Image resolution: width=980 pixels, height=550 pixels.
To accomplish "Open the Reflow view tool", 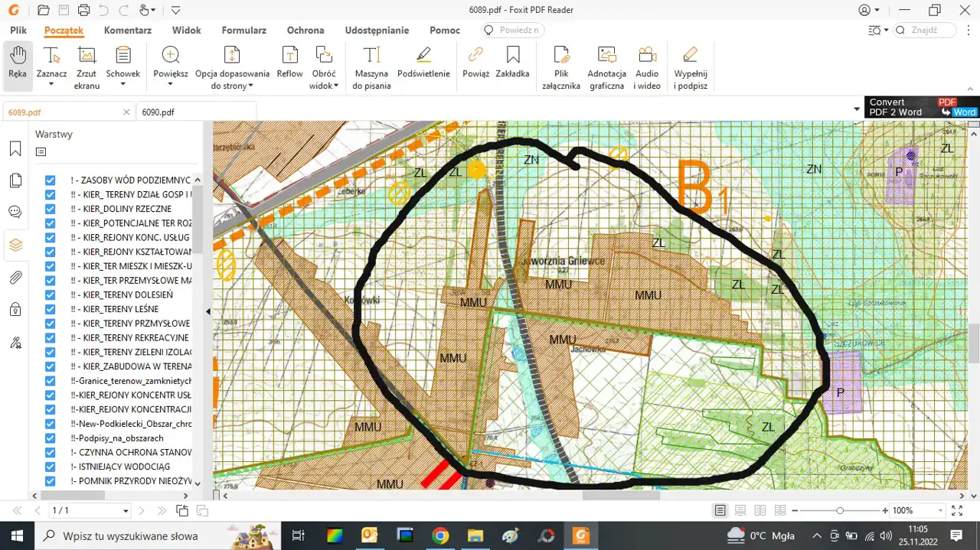I will [289, 63].
